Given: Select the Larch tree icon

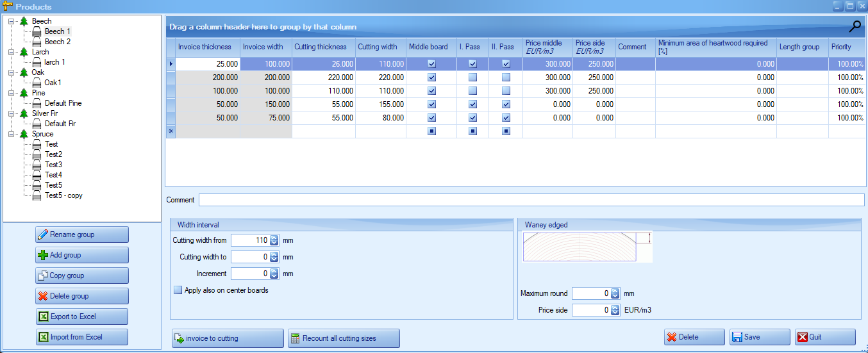Looking at the screenshot, I should [x=24, y=52].
